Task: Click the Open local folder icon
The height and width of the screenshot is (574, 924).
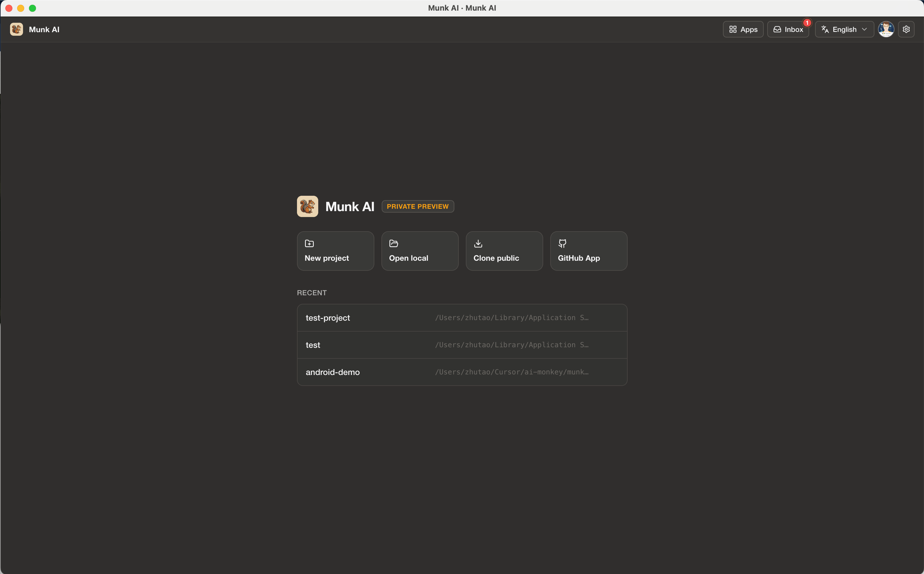Action: [394, 243]
